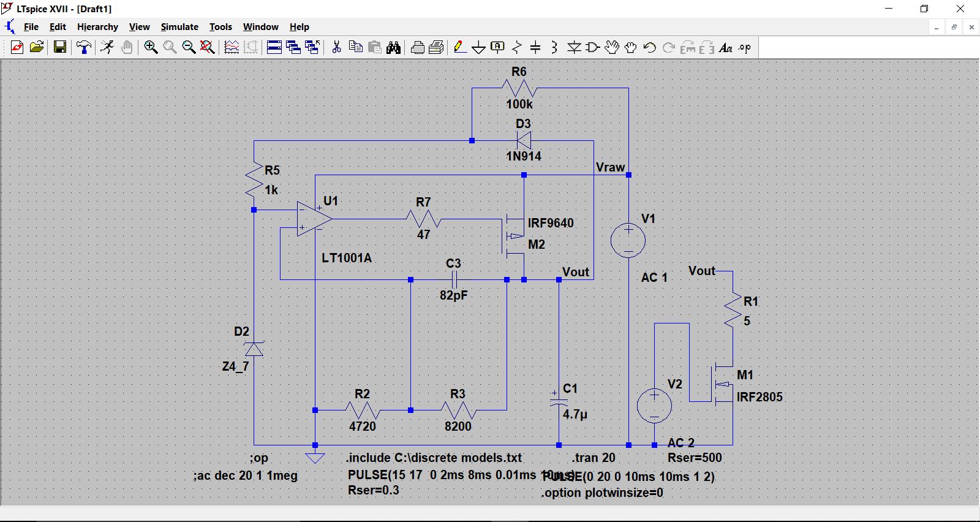Image resolution: width=980 pixels, height=522 pixels.
Task: Click the 'IRF2805' MOSFET label
Action: click(x=759, y=397)
